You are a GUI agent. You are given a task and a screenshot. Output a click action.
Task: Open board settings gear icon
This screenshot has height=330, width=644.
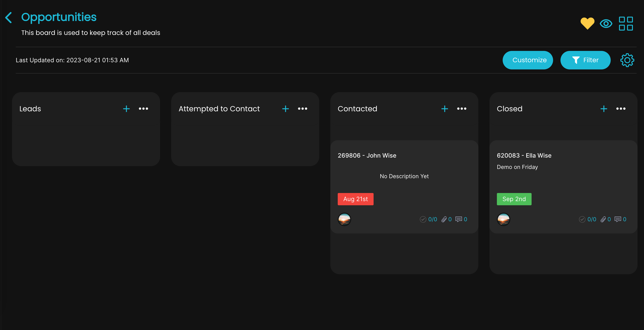click(627, 60)
